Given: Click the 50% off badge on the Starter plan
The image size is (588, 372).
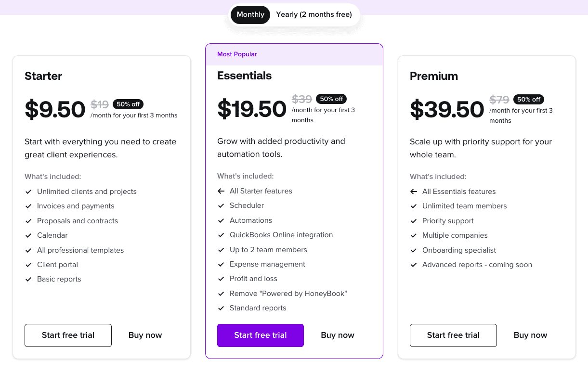Looking at the screenshot, I should tap(128, 104).
